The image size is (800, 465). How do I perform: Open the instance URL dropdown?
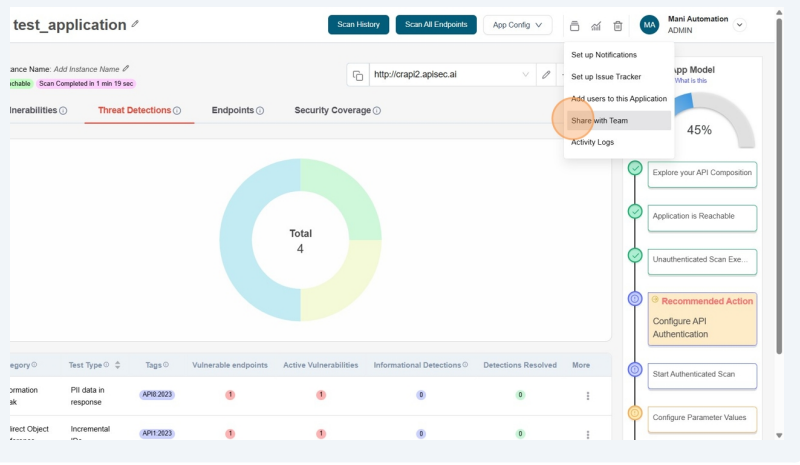coord(526,75)
